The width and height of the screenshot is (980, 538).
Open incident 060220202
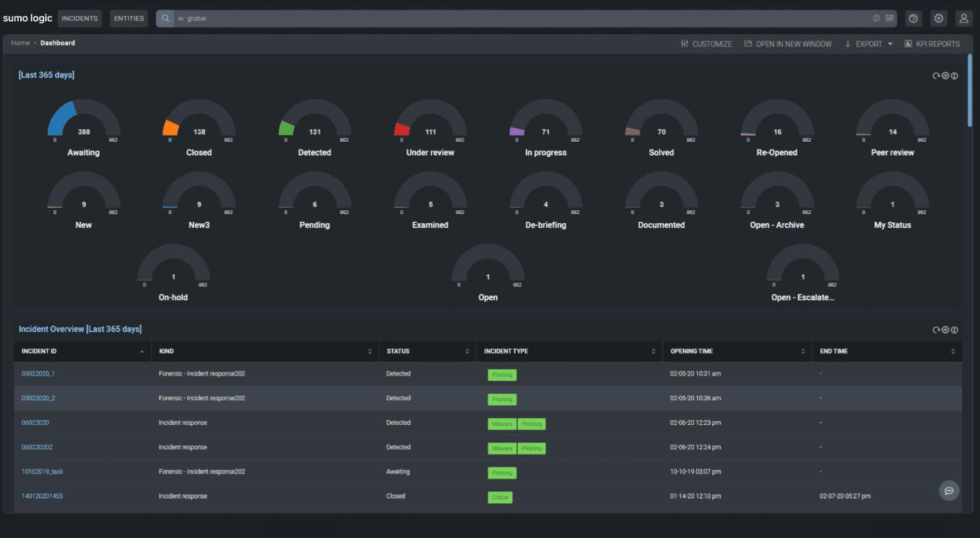pyautogui.click(x=37, y=447)
